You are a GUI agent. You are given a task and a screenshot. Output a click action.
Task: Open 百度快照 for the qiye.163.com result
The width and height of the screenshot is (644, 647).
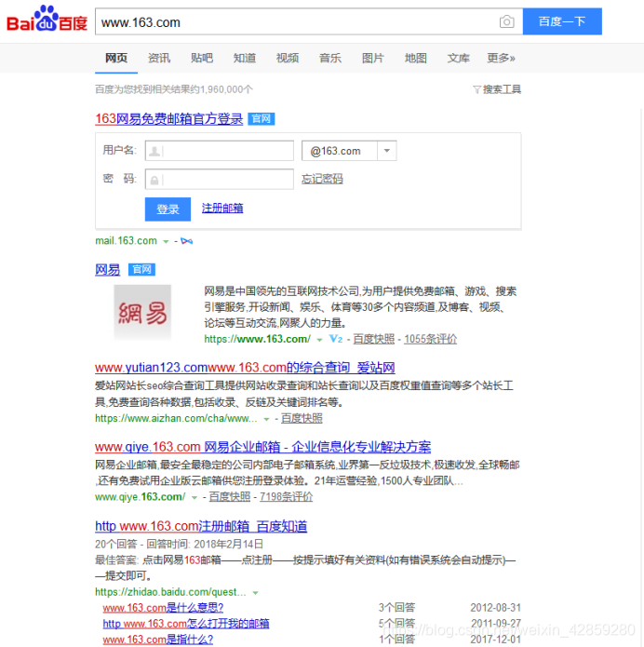230,497
